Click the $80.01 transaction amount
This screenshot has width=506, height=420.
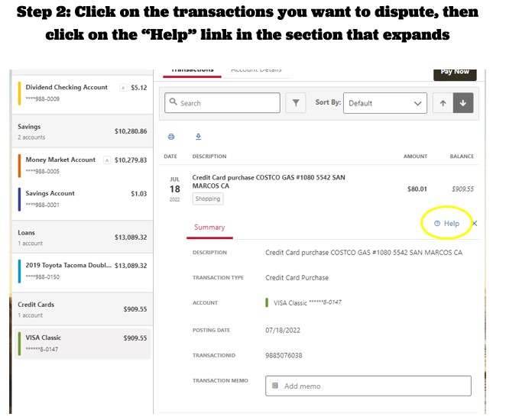(417, 189)
